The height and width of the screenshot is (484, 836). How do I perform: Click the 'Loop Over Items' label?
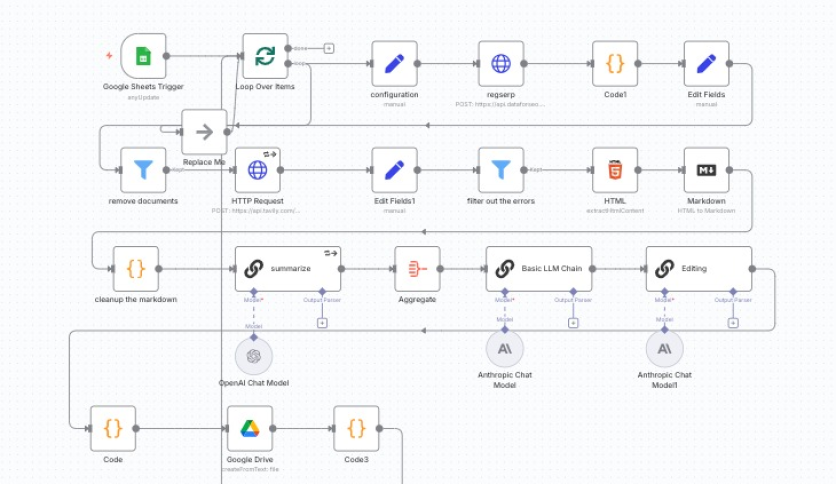[265, 86]
